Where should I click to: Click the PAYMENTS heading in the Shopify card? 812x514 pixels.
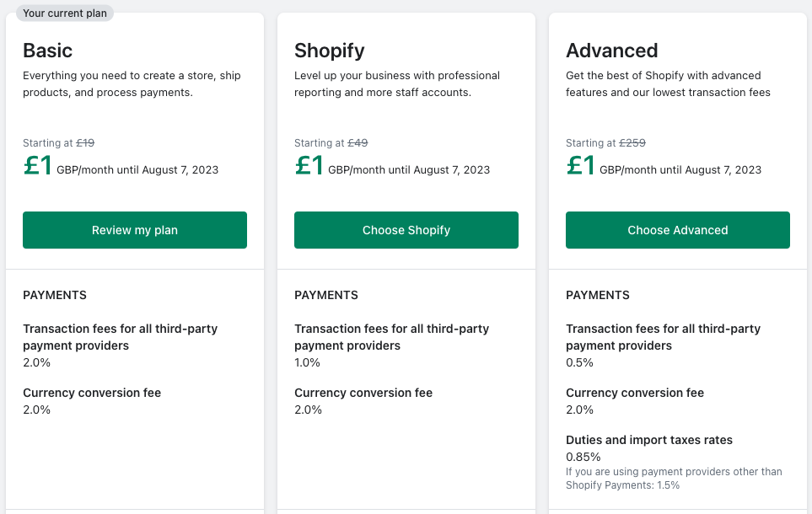point(326,295)
